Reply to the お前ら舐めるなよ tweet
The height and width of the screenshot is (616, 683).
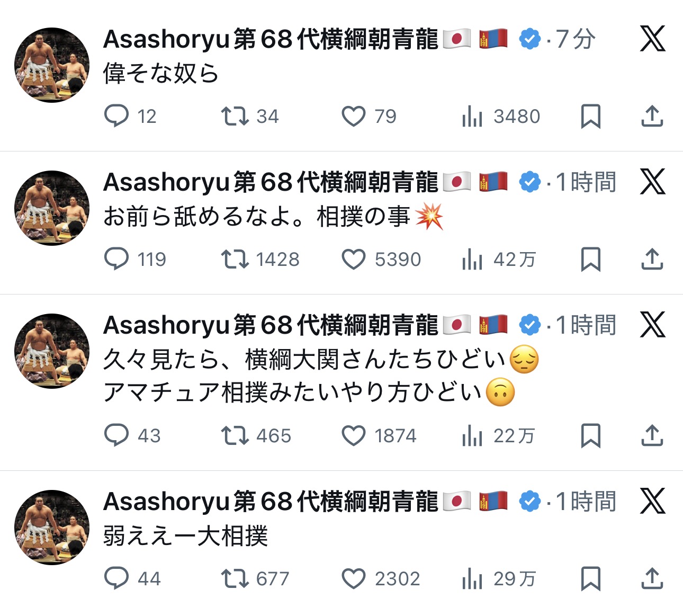click(116, 259)
